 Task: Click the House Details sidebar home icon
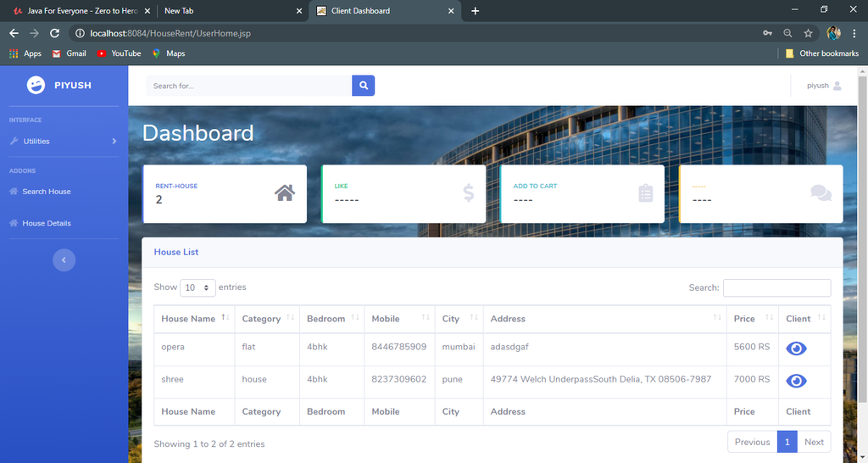pyautogui.click(x=14, y=223)
